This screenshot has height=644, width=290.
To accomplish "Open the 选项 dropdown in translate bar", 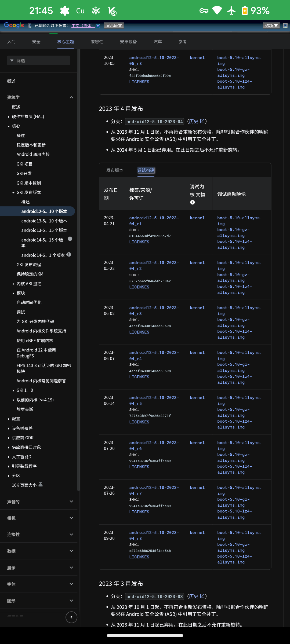I will point(271,25).
